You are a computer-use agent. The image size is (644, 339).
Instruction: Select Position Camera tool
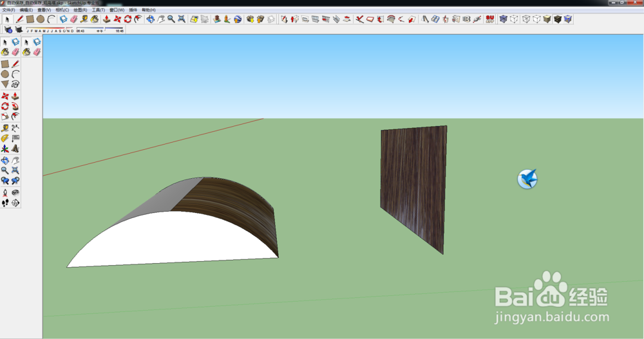pyautogui.click(x=5, y=192)
